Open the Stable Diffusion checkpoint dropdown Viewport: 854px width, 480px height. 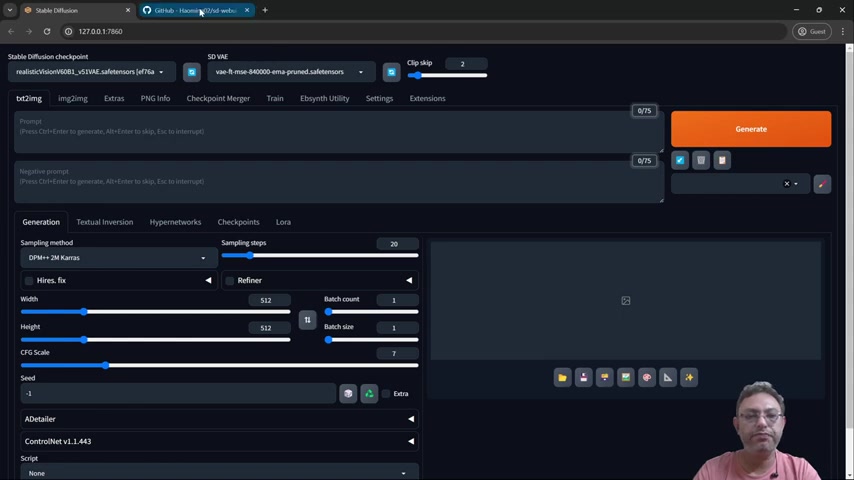[x=92, y=72]
